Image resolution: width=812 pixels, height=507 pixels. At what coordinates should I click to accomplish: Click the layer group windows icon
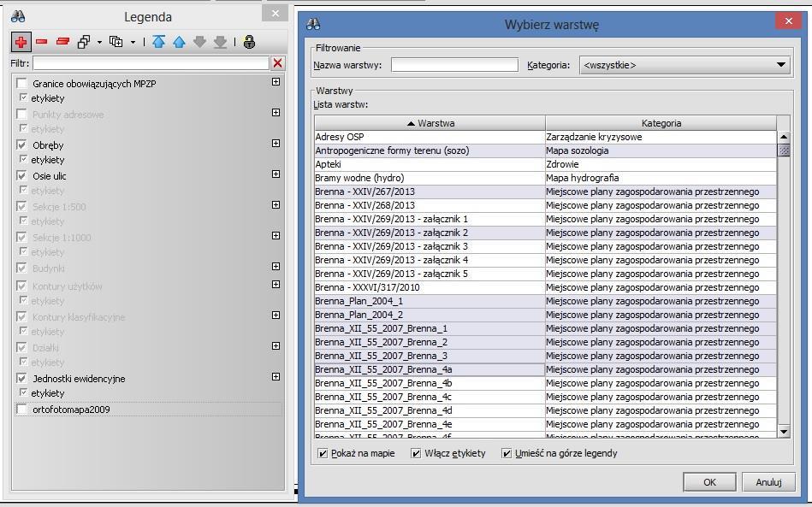pos(83,42)
